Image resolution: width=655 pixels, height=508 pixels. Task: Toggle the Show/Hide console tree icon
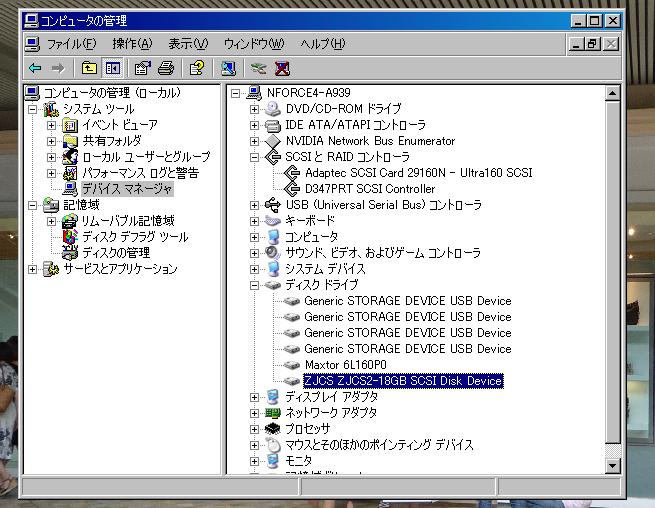click(x=112, y=68)
